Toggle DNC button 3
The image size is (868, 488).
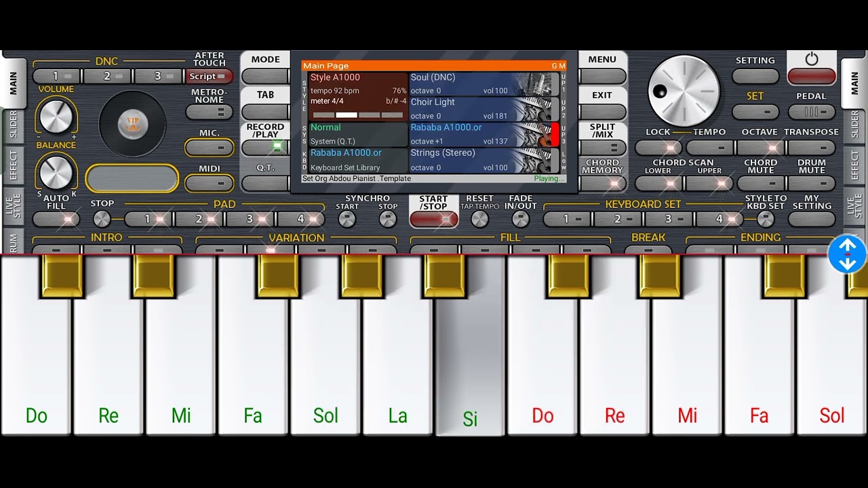pos(158,77)
